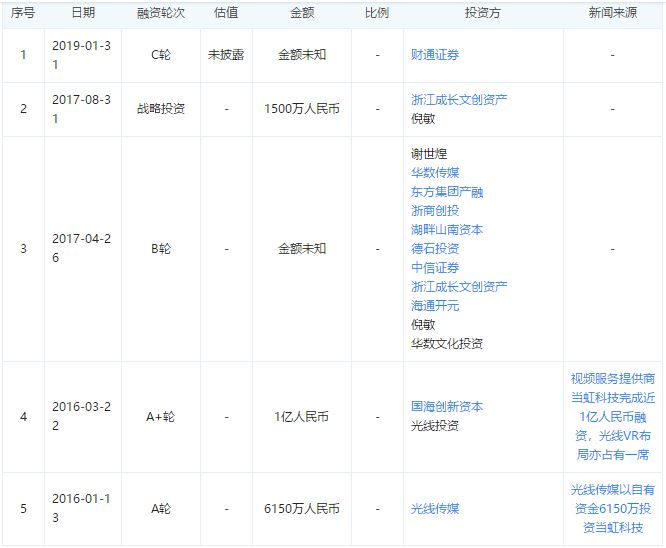
Task: Select the 6150万人民币 amount cell
Action: pyautogui.click(x=302, y=509)
